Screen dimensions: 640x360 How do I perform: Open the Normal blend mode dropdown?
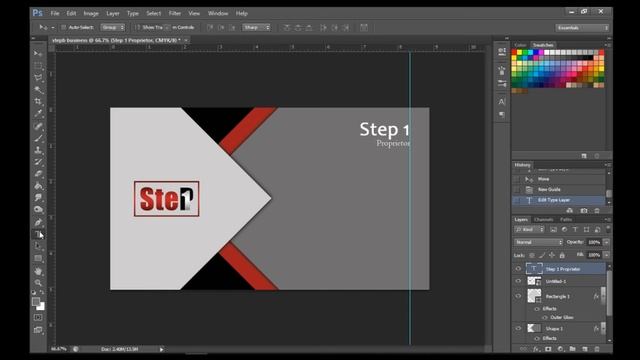tap(538, 242)
